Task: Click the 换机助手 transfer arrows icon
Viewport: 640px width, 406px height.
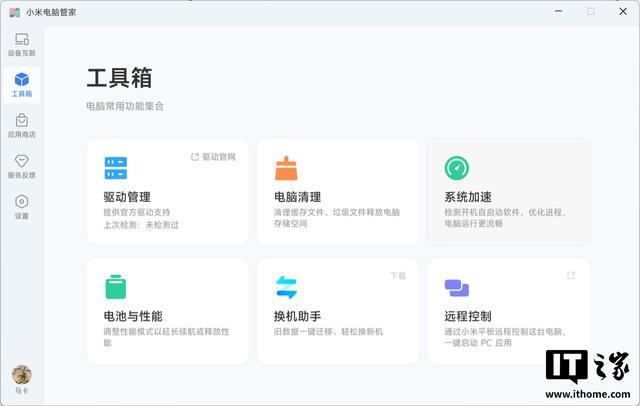Action: pos(286,287)
